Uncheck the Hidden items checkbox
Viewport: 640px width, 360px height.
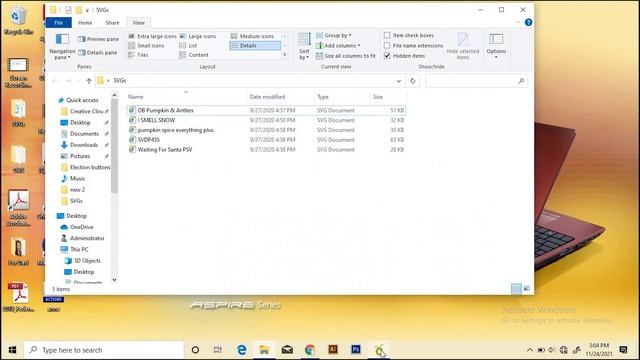coord(387,56)
